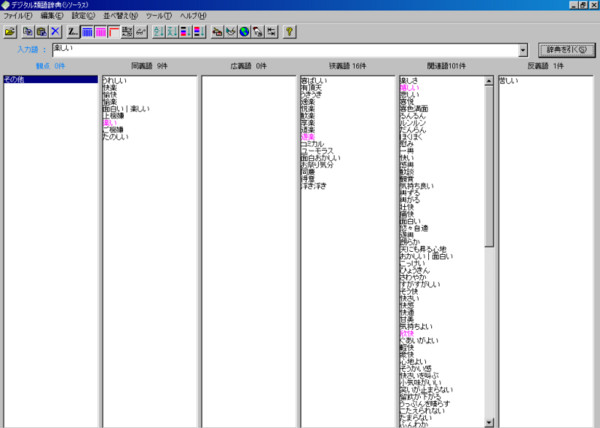The image size is (600, 428).
Task: Open the ツール(T) menu
Action: click(159, 16)
